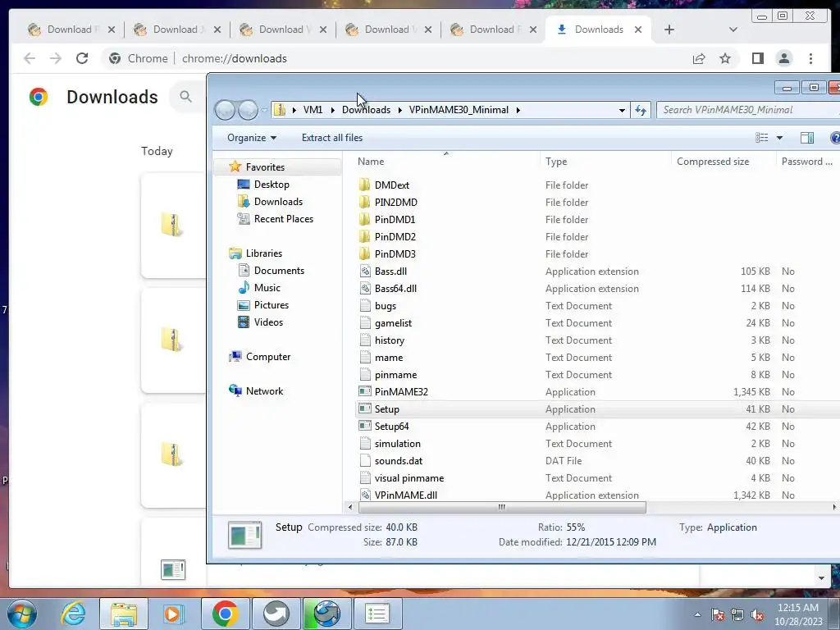Open Explorer help button

(x=834, y=138)
